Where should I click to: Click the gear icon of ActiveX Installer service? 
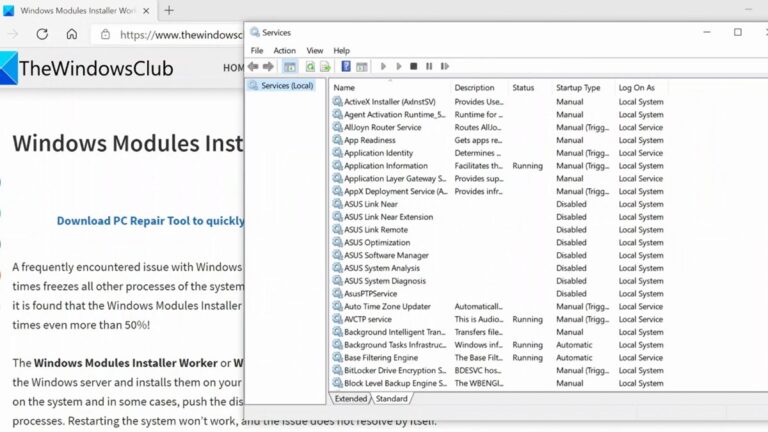pyautogui.click(x=337, y=101)
